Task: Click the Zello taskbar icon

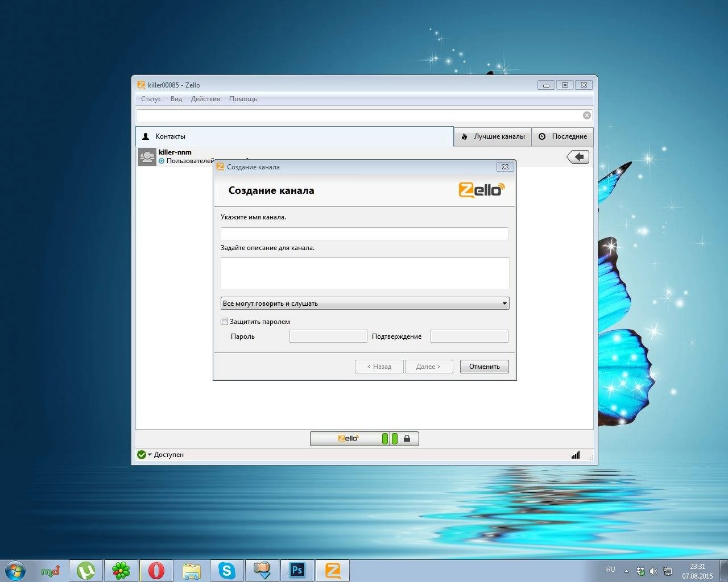Action: click(x=333, y=570)
